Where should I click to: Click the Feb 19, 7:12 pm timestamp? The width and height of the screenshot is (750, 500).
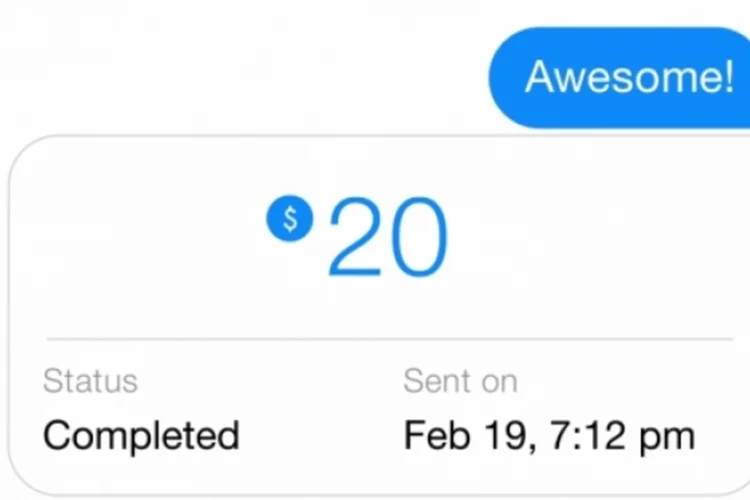tap(549, 435)
